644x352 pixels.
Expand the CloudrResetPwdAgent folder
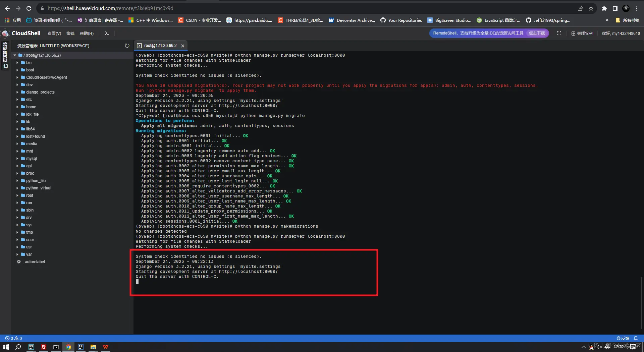[17, 77]
